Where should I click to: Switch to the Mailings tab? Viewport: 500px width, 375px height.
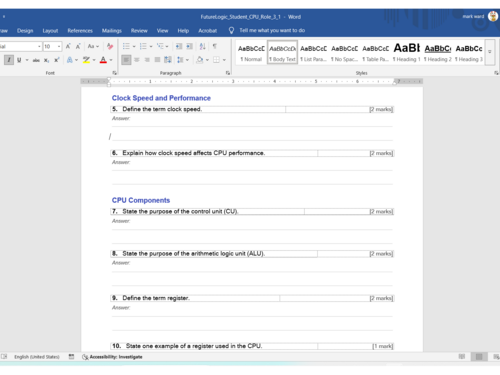tap(112, 31)
